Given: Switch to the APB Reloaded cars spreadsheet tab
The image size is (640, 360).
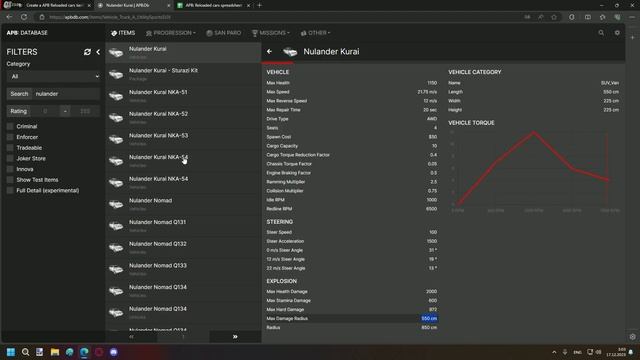Looking at the screenshot, I should click(213, 5).
